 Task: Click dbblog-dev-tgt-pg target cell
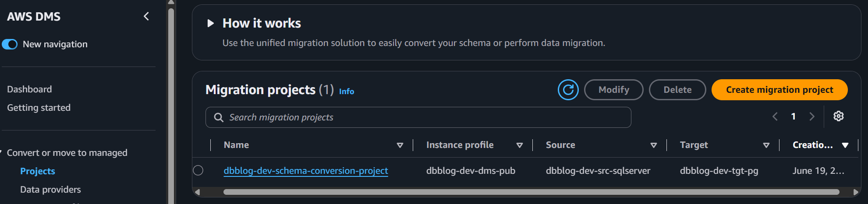click(719, 171)
